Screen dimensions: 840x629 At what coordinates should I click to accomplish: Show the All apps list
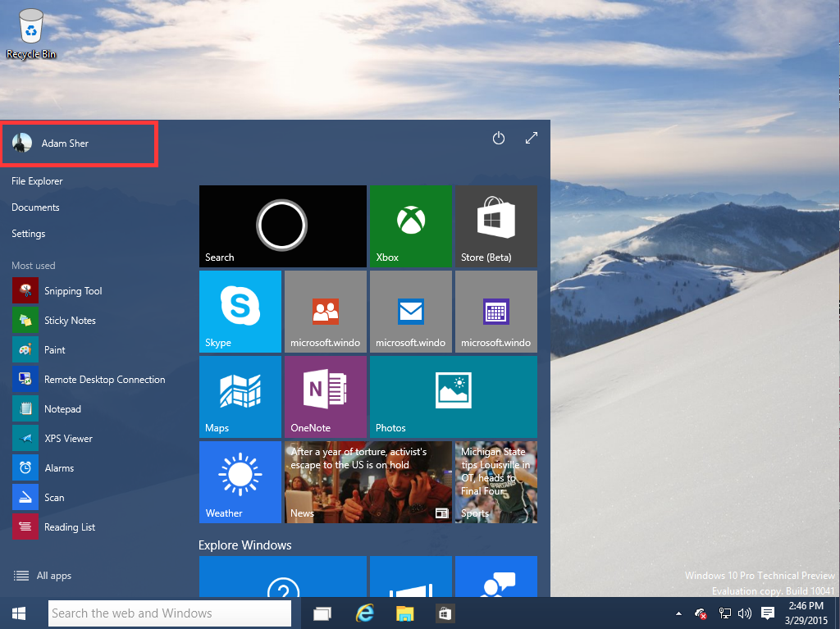tap(43, 576)
